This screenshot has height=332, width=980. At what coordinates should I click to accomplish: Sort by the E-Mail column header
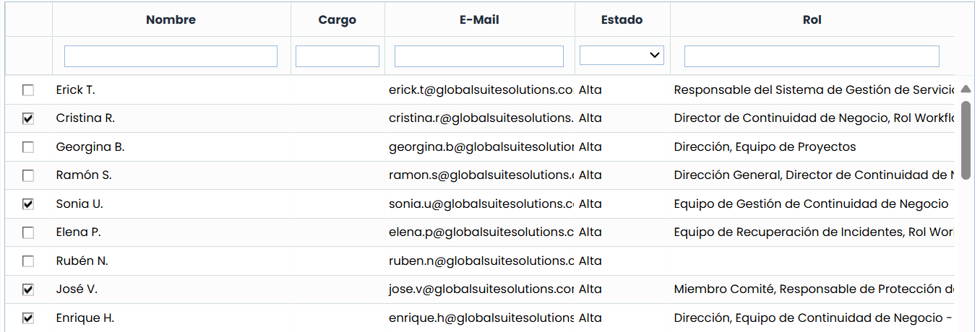[479, 20]
